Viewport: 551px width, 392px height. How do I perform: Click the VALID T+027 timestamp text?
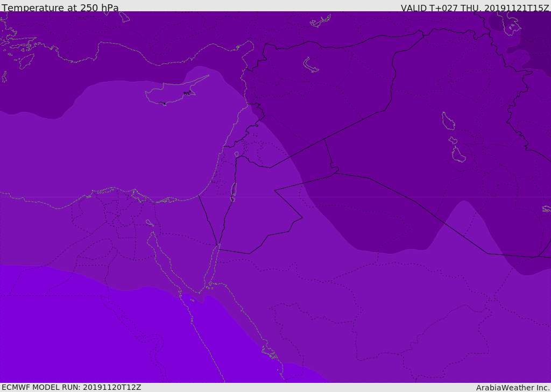click(475, 8)
